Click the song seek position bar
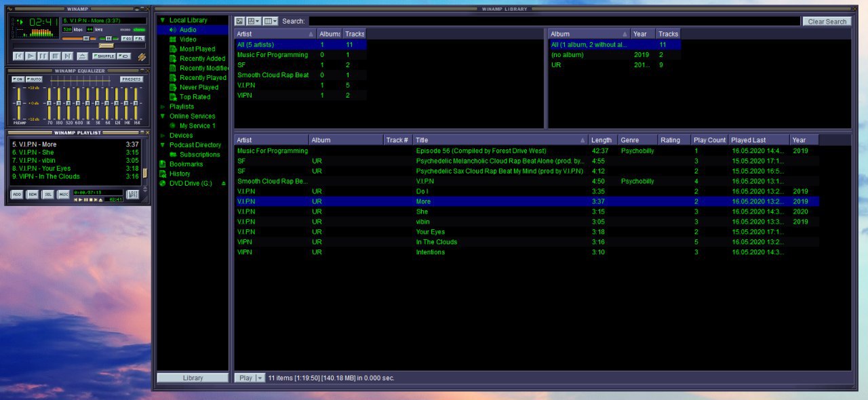Screen dimensions: 868x400 (x=79, y=46)
